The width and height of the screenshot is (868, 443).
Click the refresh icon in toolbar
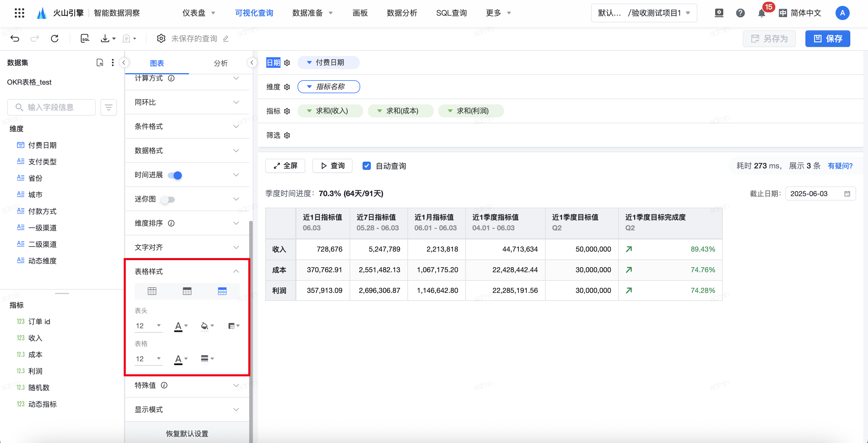click(x=55, y=38)
